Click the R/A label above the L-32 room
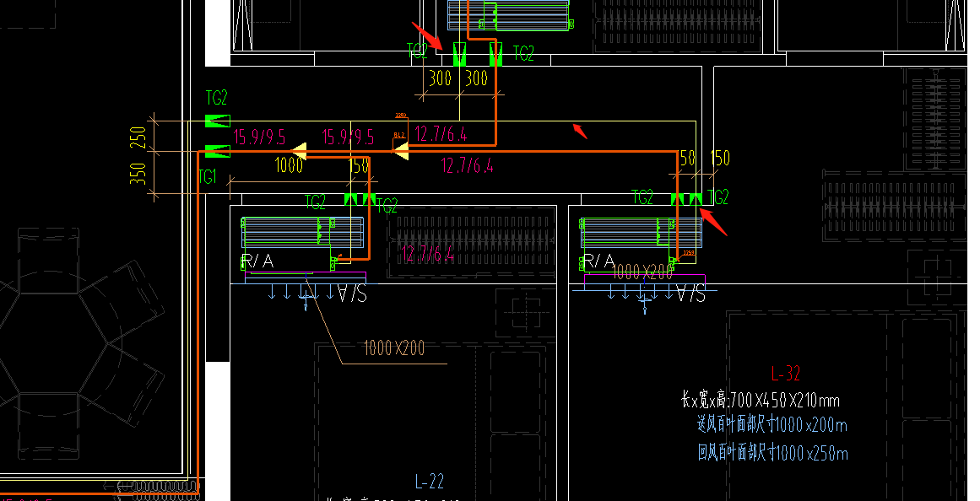Image resolution: width=980 pixels, height=501 pixels. 598,261
